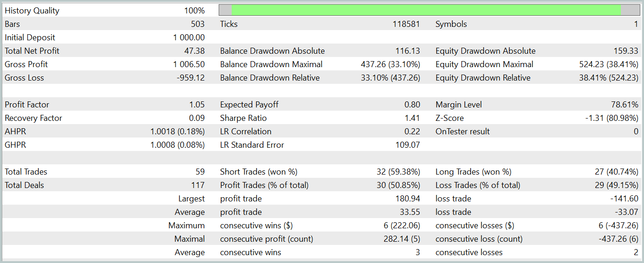Select the GHPR value 1.0008 (0.08%)
Screen dimensions: 644x263
click(177, 145)
